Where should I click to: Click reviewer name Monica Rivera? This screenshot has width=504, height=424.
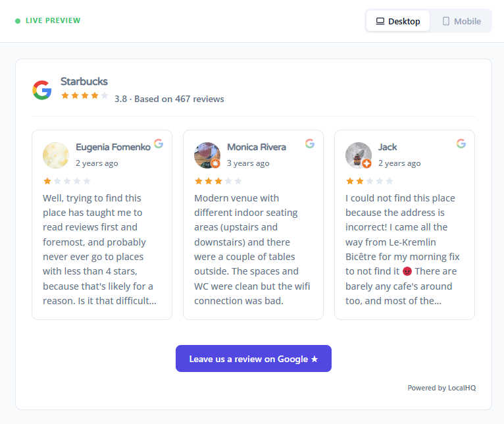257,147
